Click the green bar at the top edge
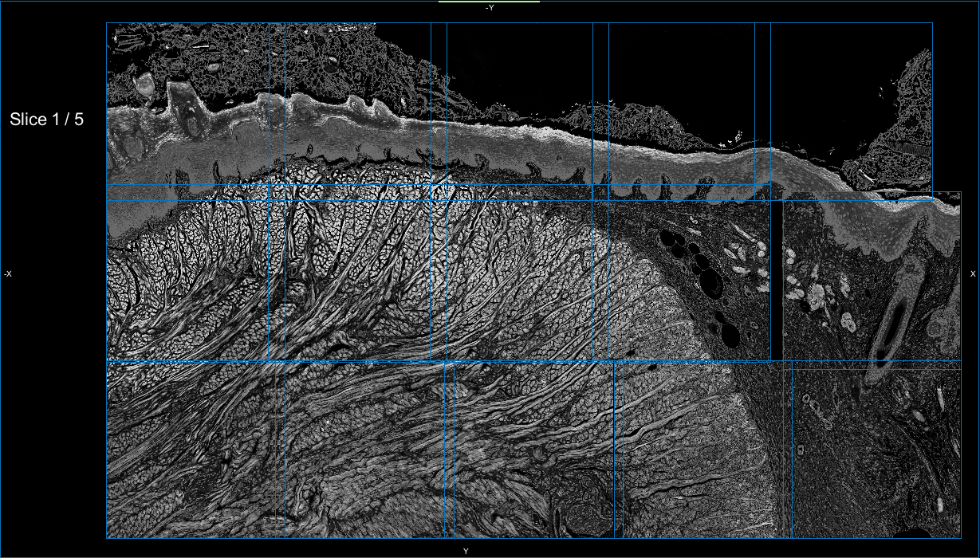The image size is (980, 558). (489, 2)
